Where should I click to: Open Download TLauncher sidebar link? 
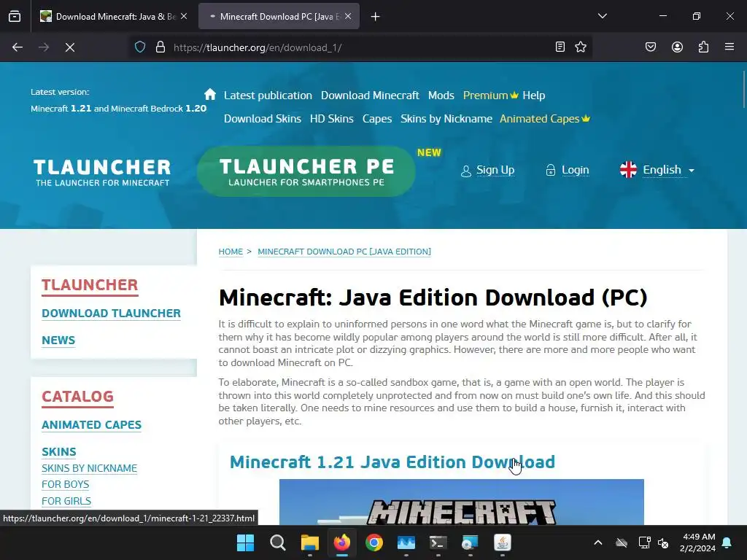pos(111,314)
